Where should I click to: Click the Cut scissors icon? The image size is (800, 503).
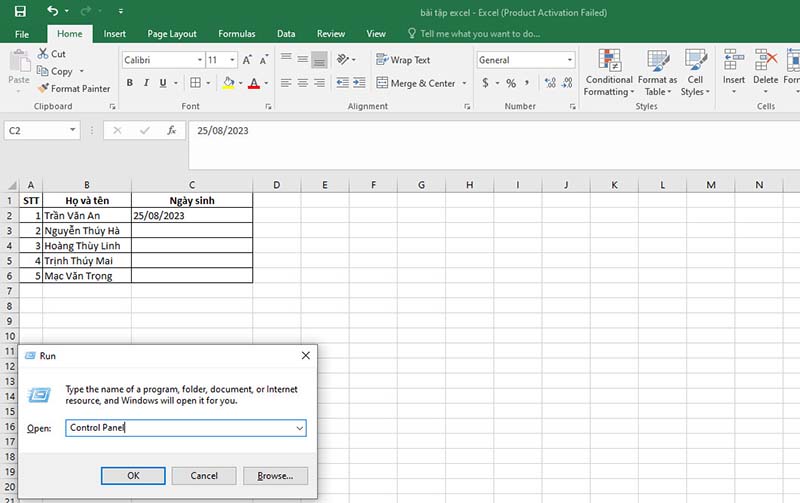43,54
